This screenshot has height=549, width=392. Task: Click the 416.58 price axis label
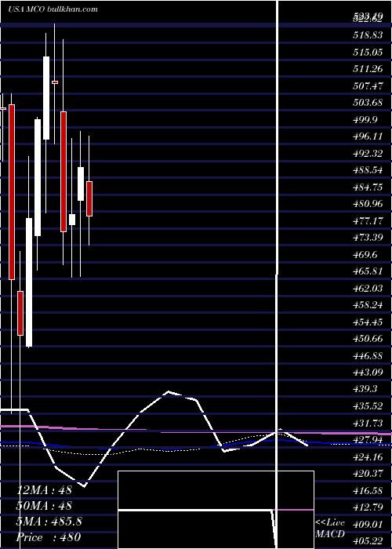tap(368, 491)
